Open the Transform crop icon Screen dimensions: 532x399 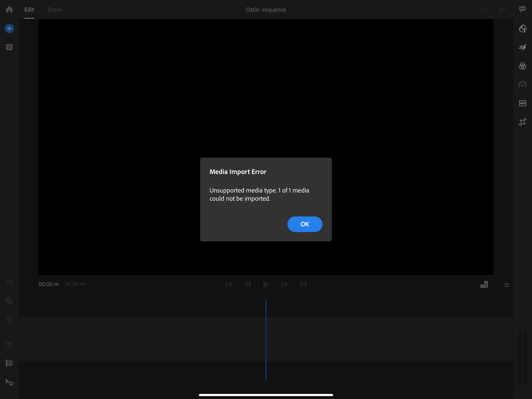coord(522,122)
